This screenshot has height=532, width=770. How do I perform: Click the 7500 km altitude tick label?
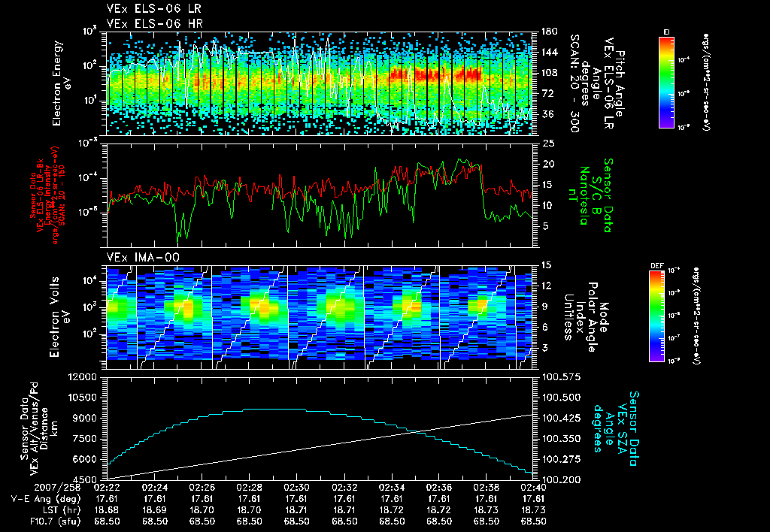86,439
